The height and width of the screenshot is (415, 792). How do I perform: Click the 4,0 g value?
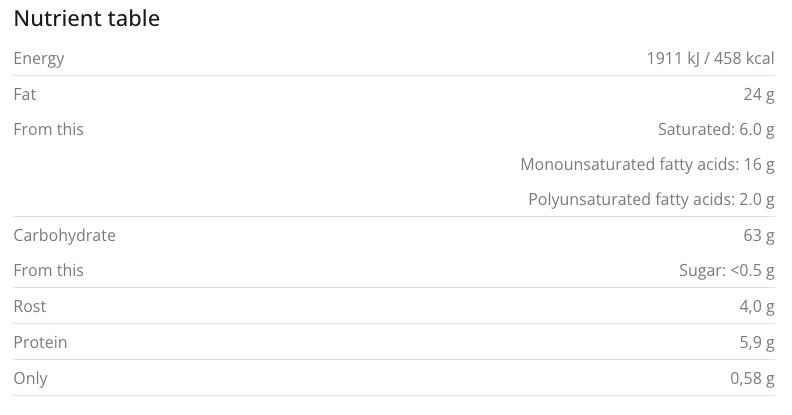click(x=756, y=307)
